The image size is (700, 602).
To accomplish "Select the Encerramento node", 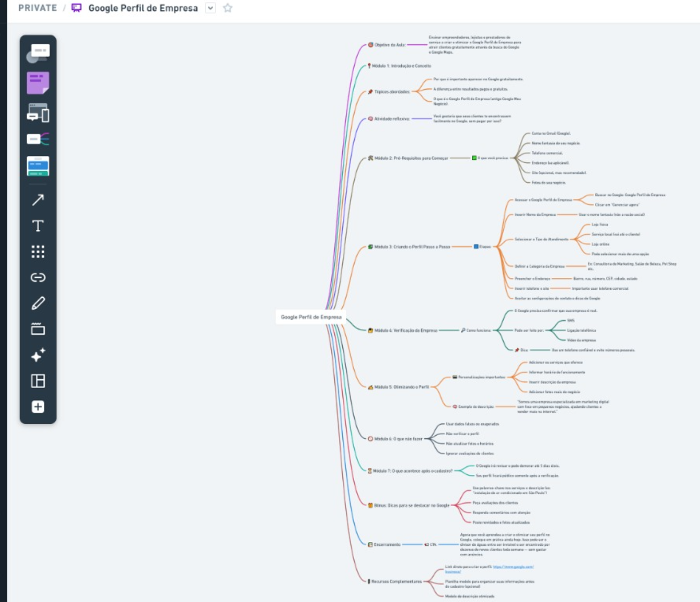I will click(x=385, y=545).
